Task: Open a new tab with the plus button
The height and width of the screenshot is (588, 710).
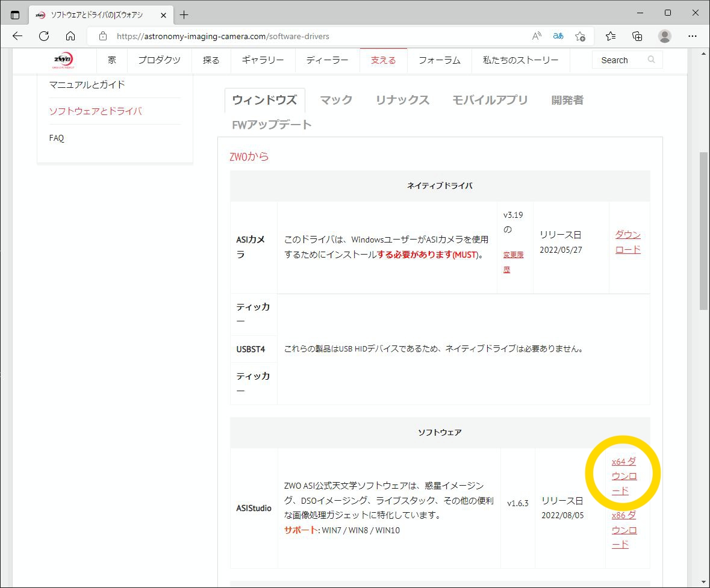Action: (184, 15)
